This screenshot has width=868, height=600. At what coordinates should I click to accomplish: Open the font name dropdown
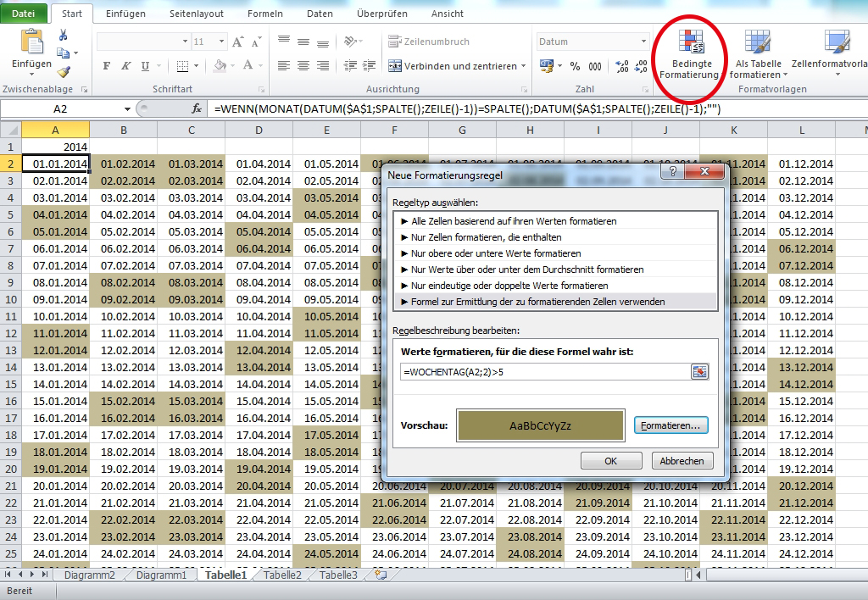pyautogui.click(x=185, y=42)
